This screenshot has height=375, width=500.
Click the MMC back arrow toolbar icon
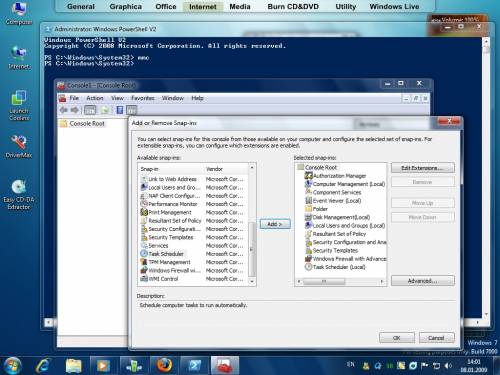click(x=64, y=110)
